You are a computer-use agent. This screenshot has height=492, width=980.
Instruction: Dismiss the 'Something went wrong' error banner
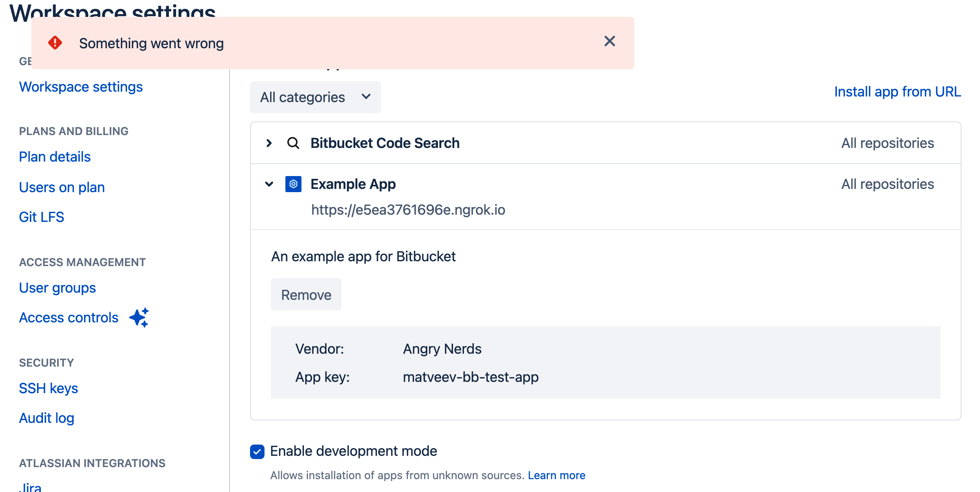coord(609,41)
